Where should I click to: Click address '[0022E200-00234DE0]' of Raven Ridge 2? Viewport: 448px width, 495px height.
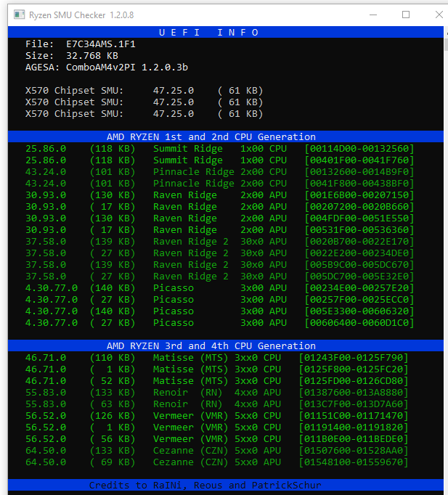(x=359, y=253)
